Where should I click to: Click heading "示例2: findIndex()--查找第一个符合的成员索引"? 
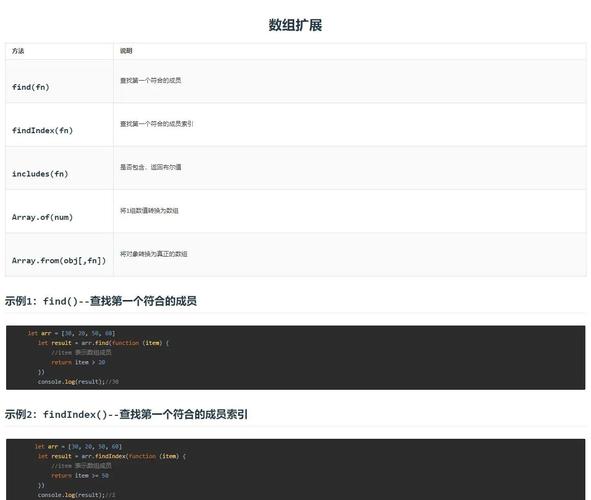[126, 414]
